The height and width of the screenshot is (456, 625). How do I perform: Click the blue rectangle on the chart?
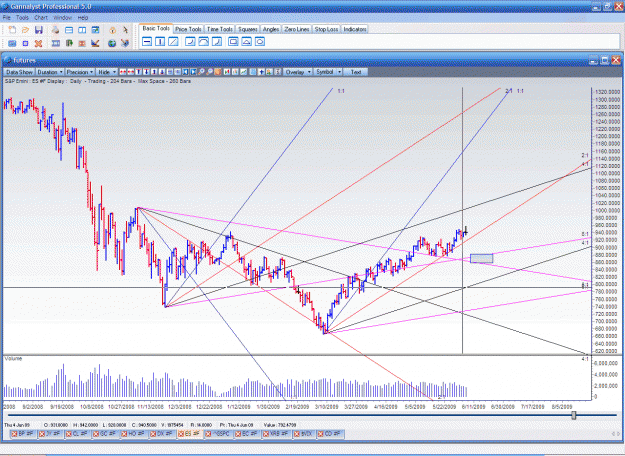tap(482, 258)
